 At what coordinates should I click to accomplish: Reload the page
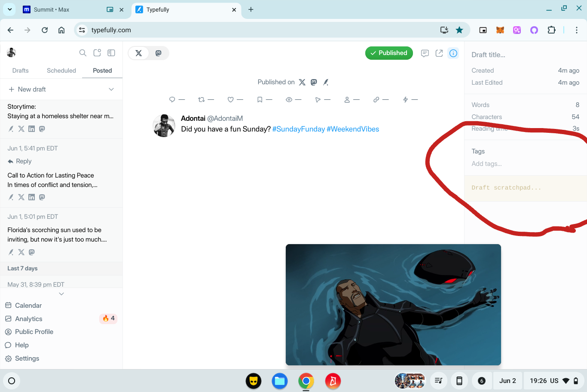tap(45, 30)
